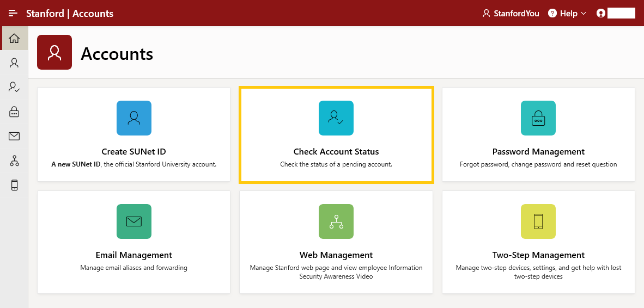
Task: Open the email envelope sidebar icon
Action: [14, 136]
